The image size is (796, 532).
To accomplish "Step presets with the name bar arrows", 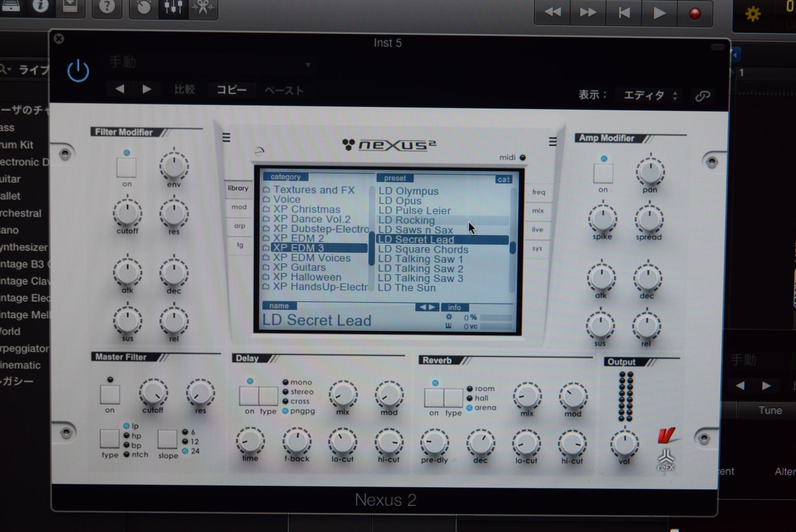I will 427,307.
